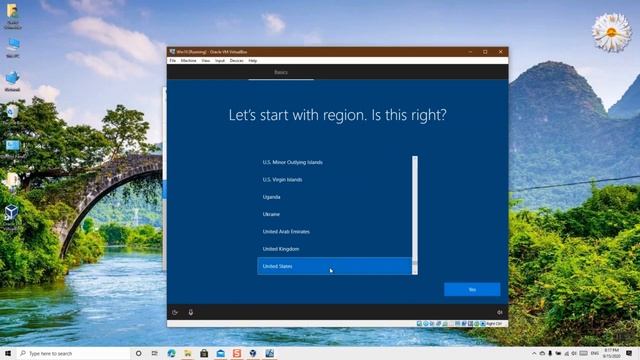Open the VirtualBox Machine menu

[189, 60]
